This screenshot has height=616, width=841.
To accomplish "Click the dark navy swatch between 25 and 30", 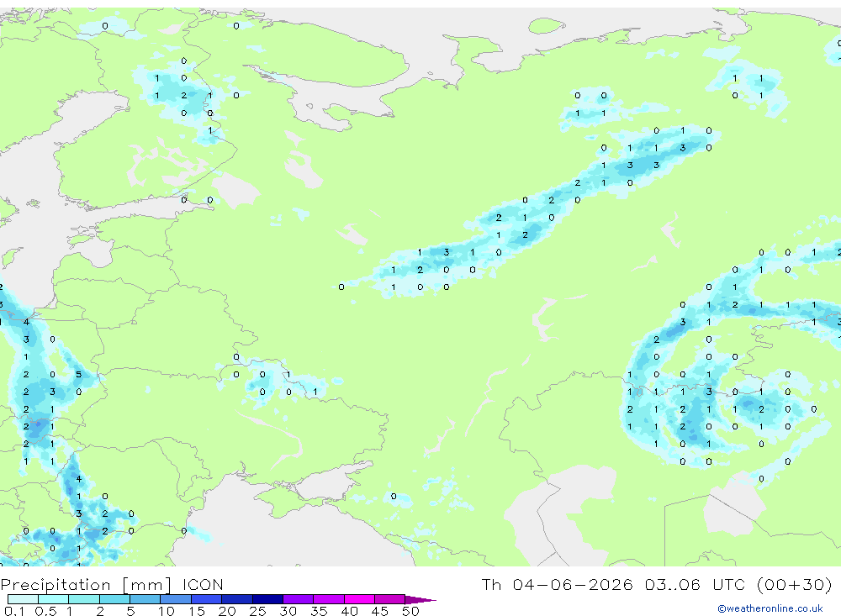I will [x=267, y=599].
